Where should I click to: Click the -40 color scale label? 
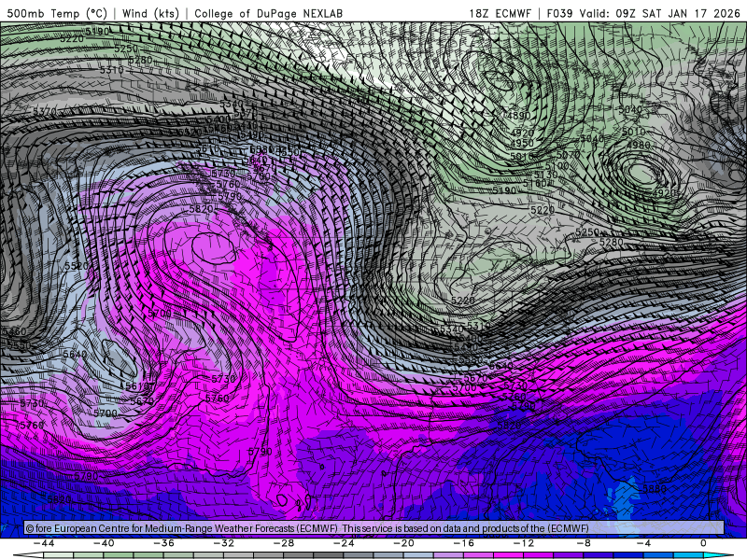coord(104,543)
